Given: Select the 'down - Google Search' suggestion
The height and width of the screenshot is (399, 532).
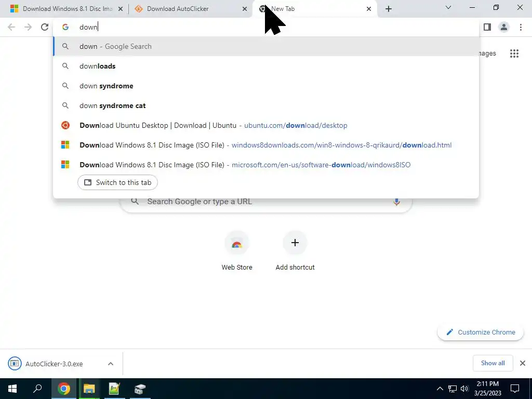Looking at the screenshot, I should 266,46.
